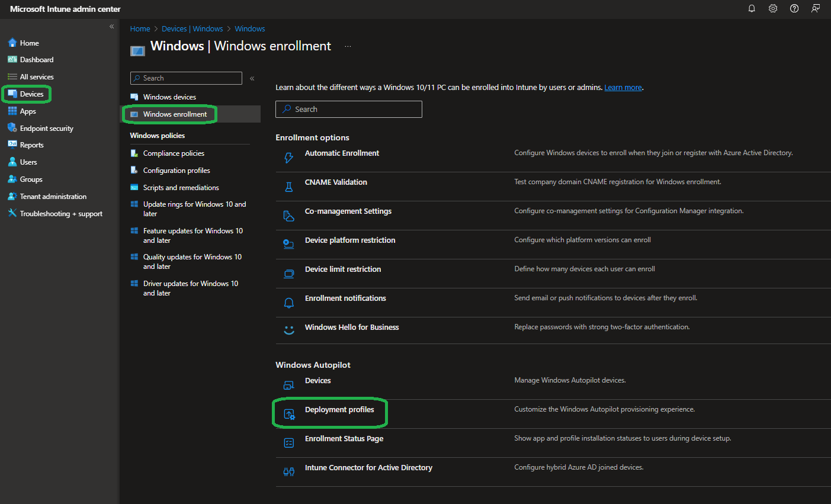831x504 pixels.
Task: Click the Automatic Enrollment lightning icon
Action: pyautogui.click(x=288, y=158)
